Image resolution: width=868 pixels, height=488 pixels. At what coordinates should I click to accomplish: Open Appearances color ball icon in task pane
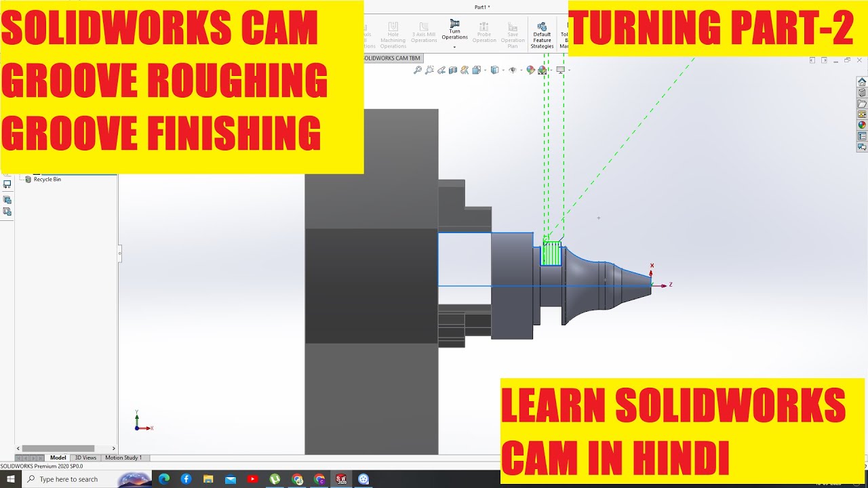[x=862, y=125]
